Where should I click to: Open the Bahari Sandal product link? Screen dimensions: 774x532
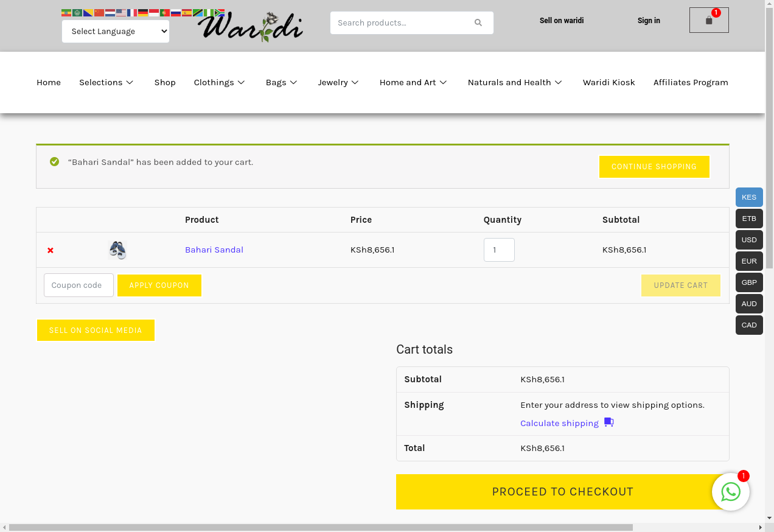(214, 250)
